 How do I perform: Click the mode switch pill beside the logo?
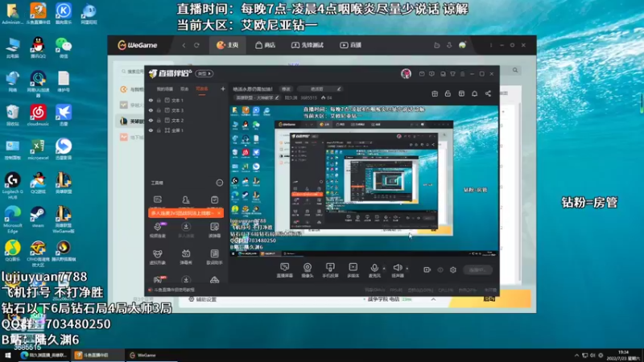[x=204, y=73]
